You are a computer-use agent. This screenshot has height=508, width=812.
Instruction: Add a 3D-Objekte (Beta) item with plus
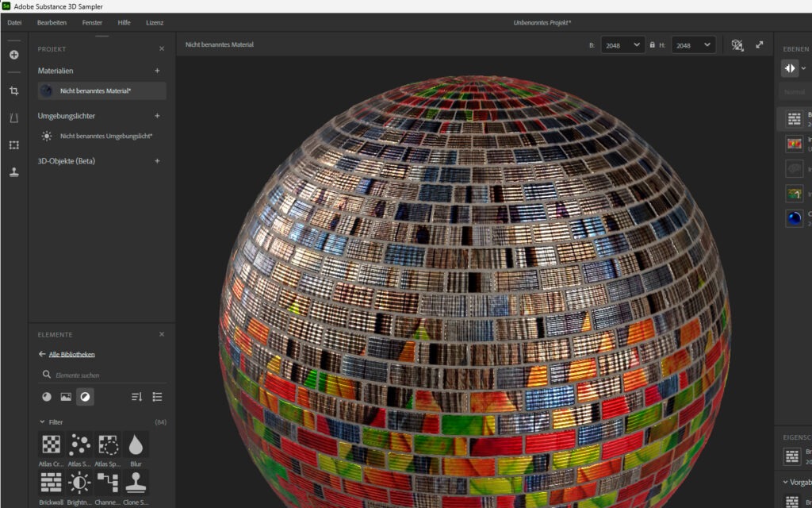157,160
